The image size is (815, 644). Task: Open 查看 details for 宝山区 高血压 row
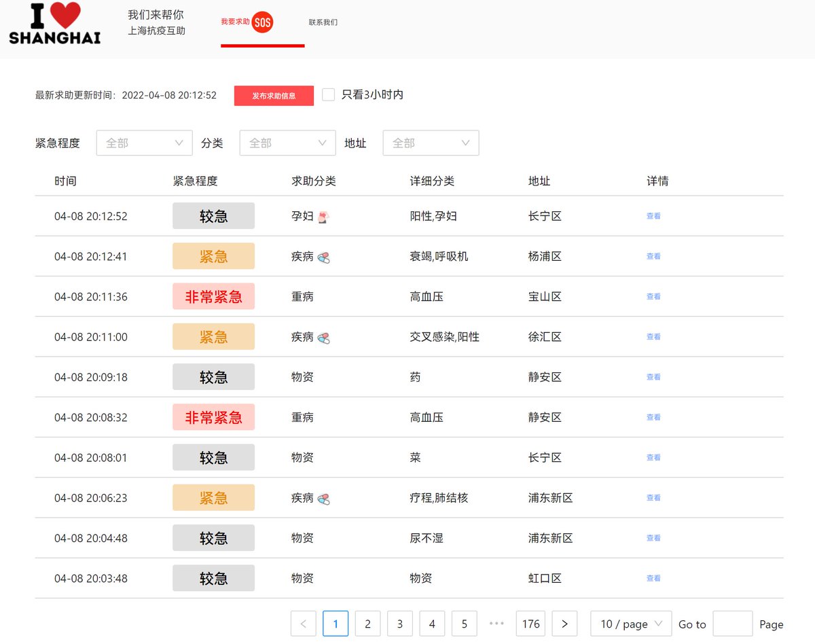pos(653,297)
